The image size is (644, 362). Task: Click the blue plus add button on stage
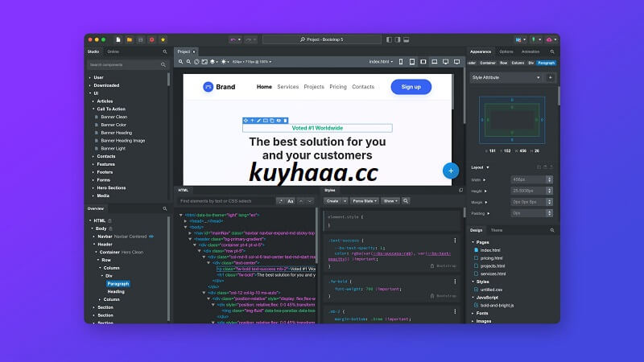(x=451, y=171)
